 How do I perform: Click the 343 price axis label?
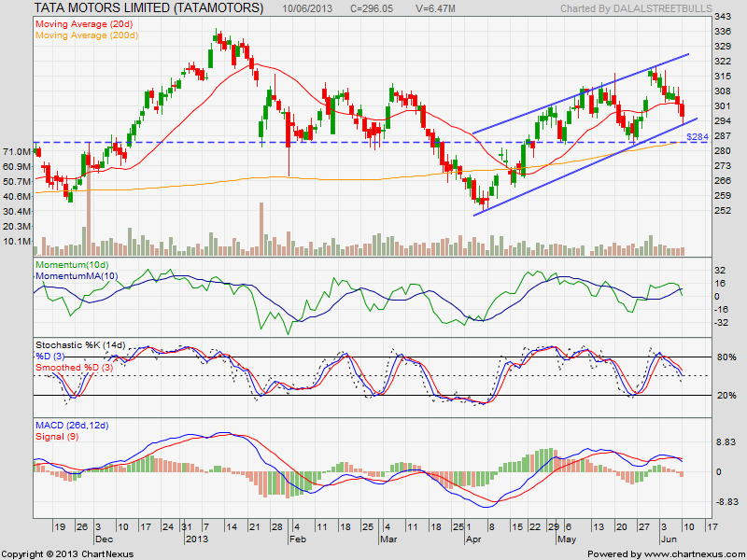(x=723, y=17)
